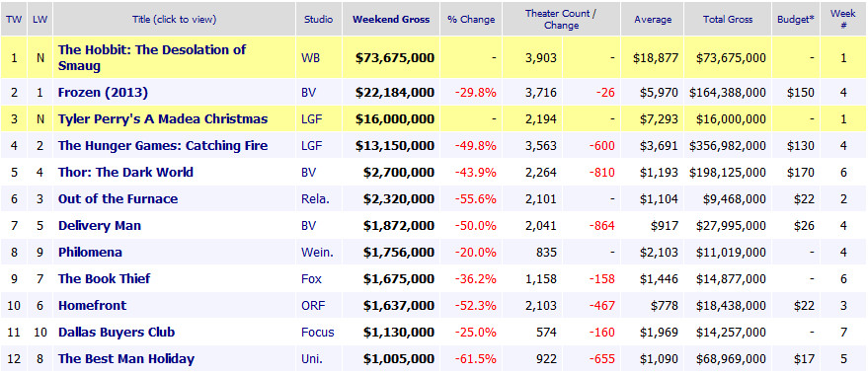The width and height of the screenshot is (868, 375).
Task: Open The Best Man Holiday link
Action: [126, 358]
